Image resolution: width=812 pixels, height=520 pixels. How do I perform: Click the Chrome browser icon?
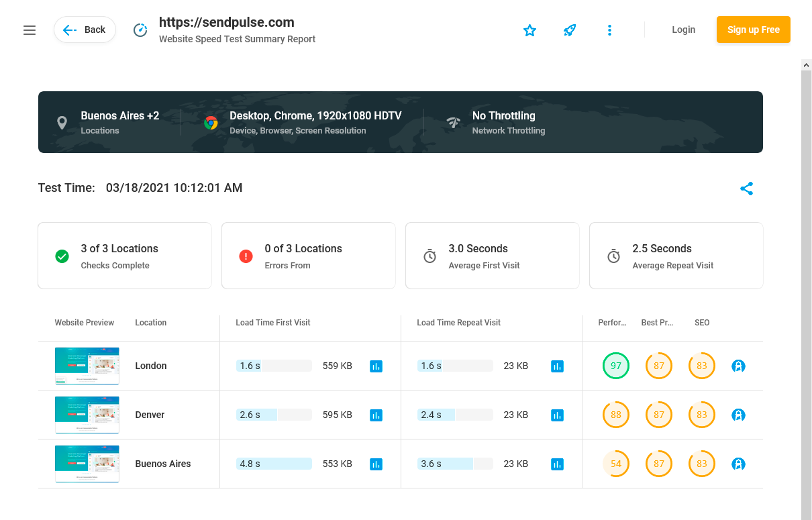point(211,123)
